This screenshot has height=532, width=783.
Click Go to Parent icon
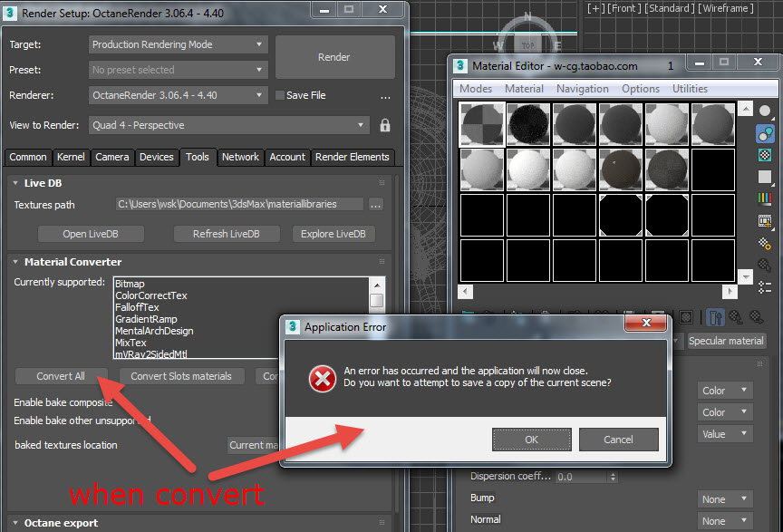pyautogui.click(x=736, y=317)
